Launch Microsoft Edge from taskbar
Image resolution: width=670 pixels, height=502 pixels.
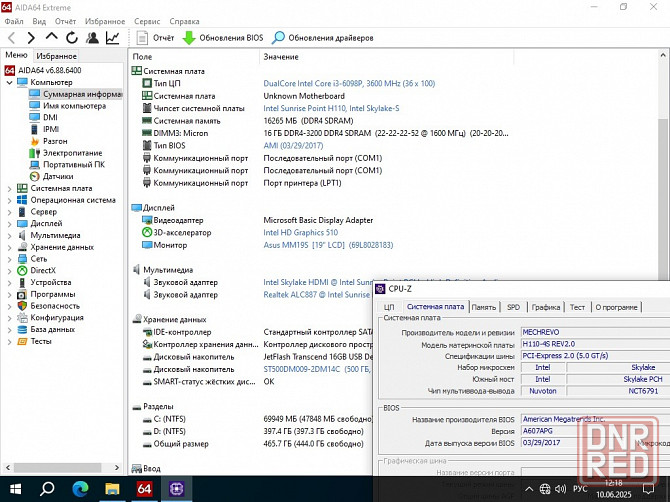(x=80, y=489)
